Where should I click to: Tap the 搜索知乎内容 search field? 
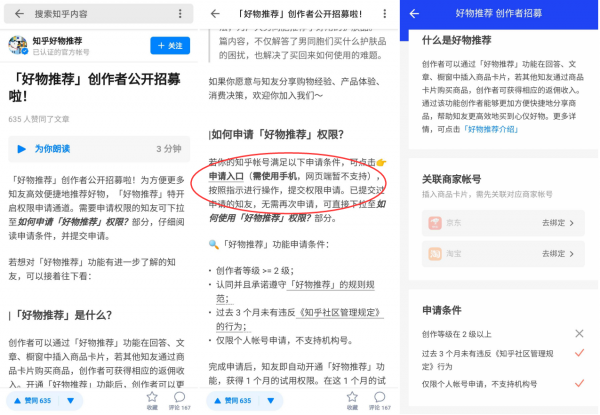coord(99,14)
